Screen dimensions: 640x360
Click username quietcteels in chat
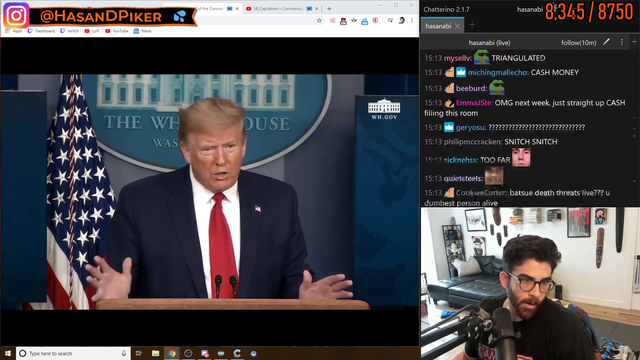pos(463,178)
